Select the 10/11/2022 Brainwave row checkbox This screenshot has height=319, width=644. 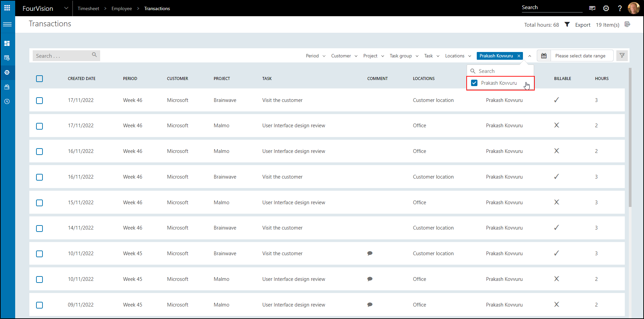click(39, 254)
